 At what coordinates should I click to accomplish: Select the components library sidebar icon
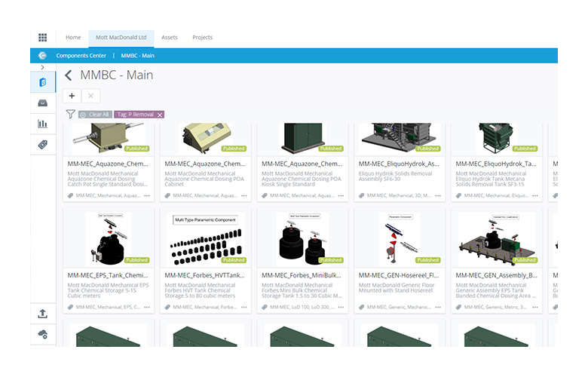[42, 82]
